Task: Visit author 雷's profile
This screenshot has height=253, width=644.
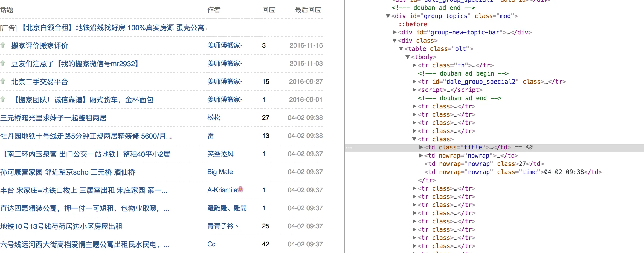Action: pyautogui.click(x=211, y=136)
